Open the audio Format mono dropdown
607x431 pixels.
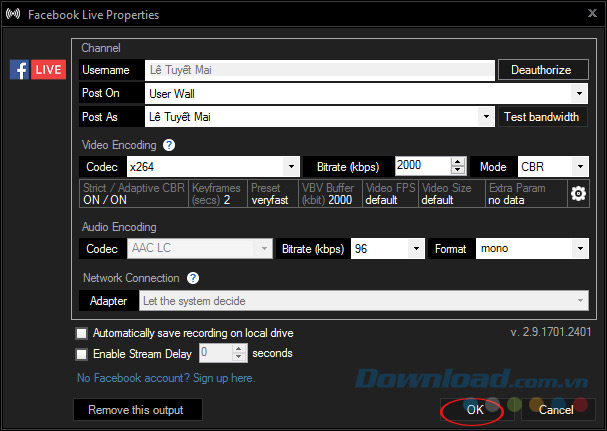coord(580,248)
